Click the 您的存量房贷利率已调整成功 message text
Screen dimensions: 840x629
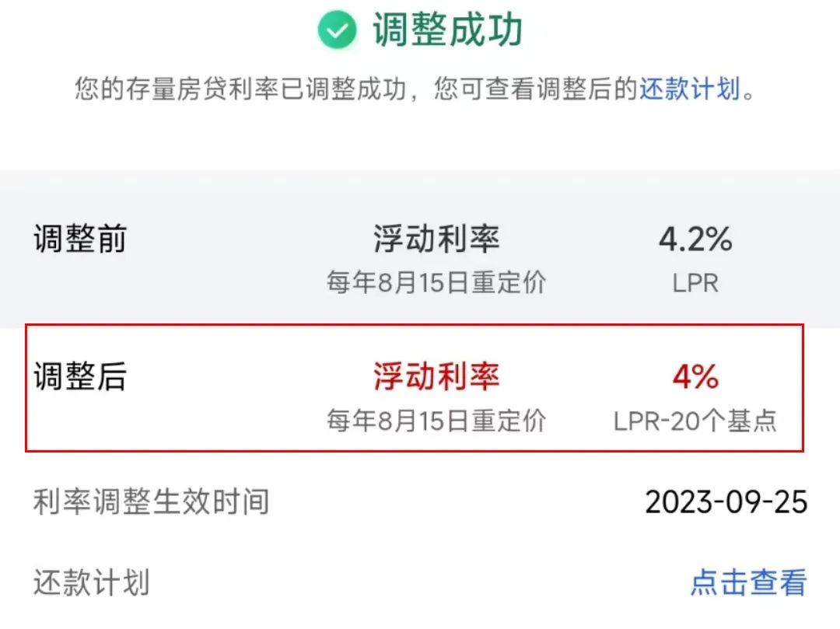(240, 89)
